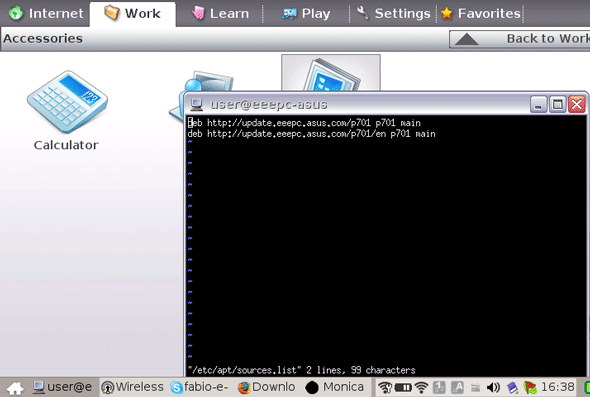Click first sources.list line ending 'p701 p701 main'
Screen dimensions: 590x397
[x=304, y=123]
